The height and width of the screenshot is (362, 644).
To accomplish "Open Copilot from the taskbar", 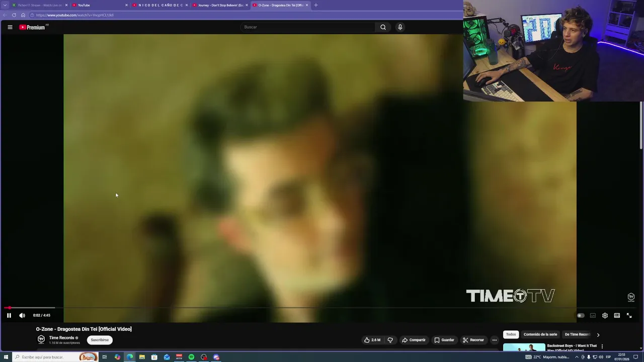I will (x=117, y=357).
